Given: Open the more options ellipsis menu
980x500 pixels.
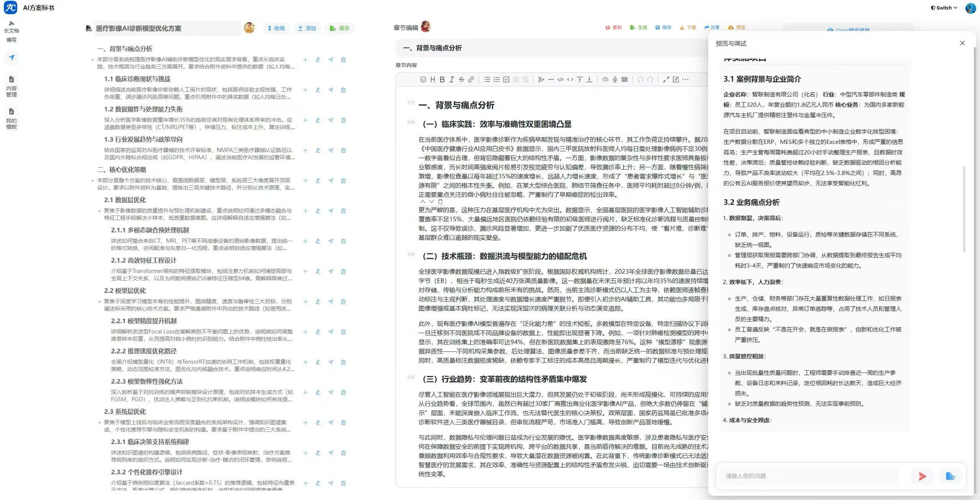Looking at the screenshot, I should point(685,79).
